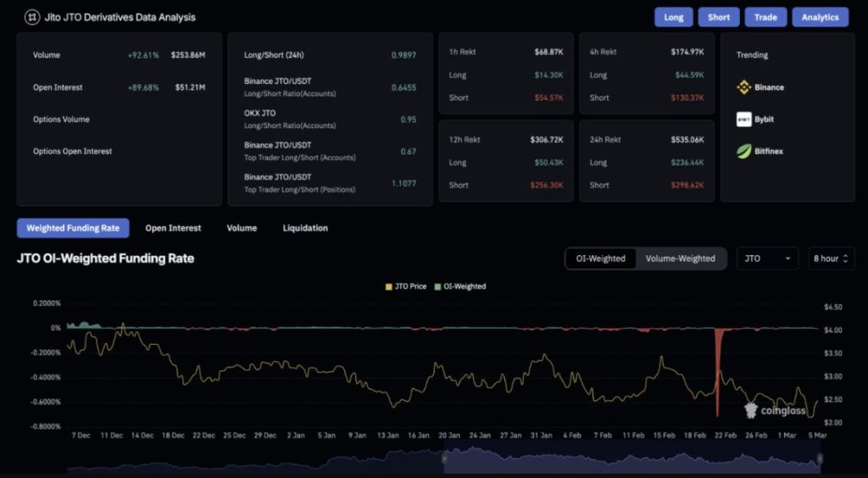Click the Options Open Interest label
The width and height of the screenshot is (868, 478).
pos(73,151)
